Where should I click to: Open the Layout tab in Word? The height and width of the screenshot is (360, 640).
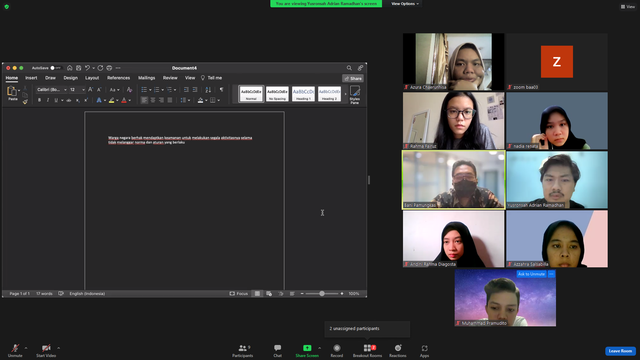(92, 78)
